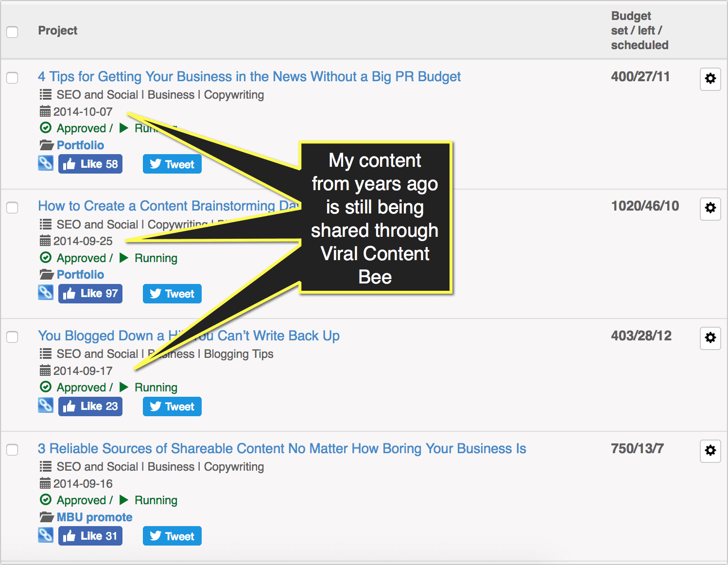Open gear menu for Content Brainstorming project
Viewport: 728px width, 565px height.
[x=710, y=208]
